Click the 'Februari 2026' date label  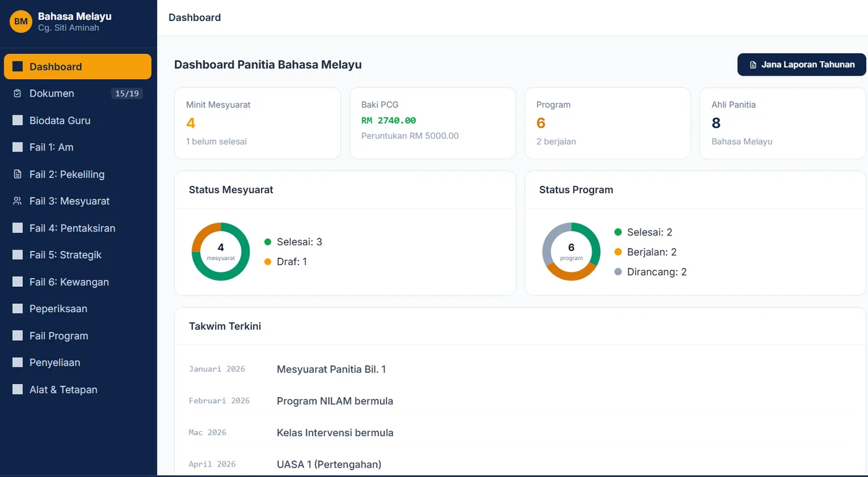tap(219, 401)
